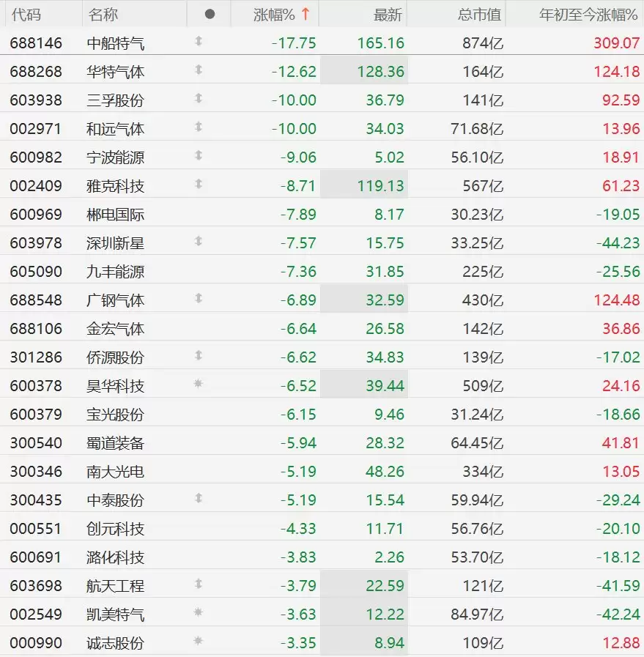Select stock name 昊华科技
The width and height of the screenshot is (644, 657).
[116, 386]
